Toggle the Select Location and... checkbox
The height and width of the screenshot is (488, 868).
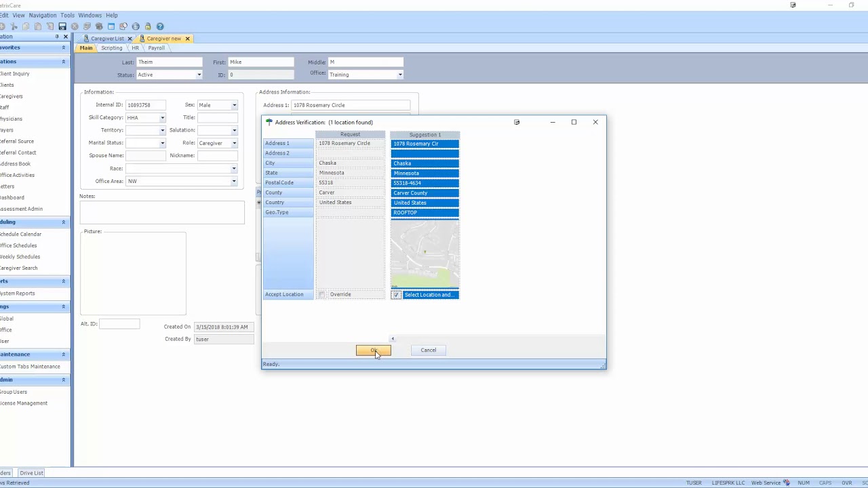click(396, 295)
